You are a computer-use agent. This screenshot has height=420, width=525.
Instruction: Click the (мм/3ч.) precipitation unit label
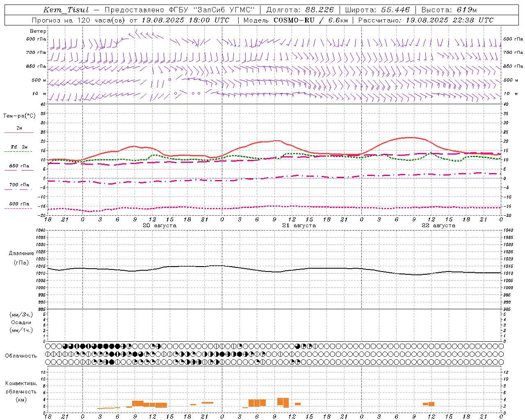pos(21,315)
